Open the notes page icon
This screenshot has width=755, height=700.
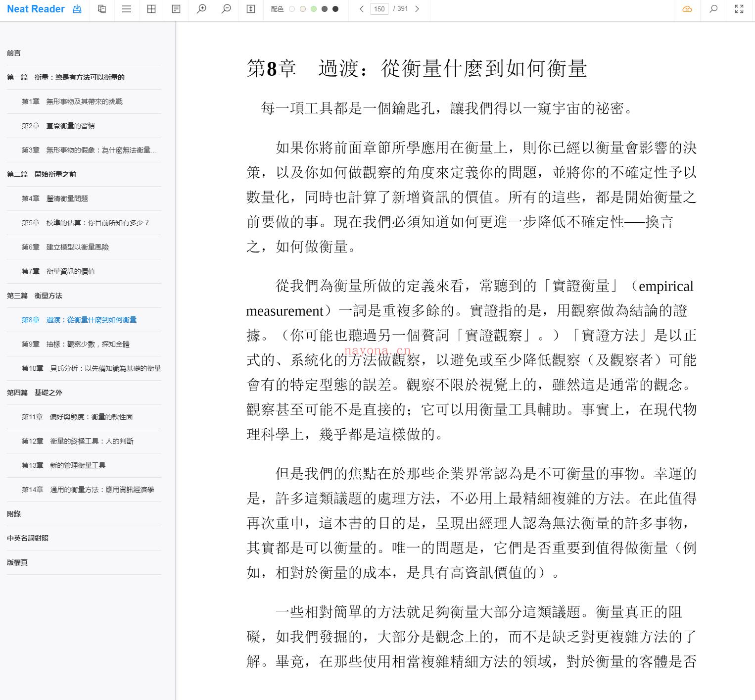click(176, 9)
